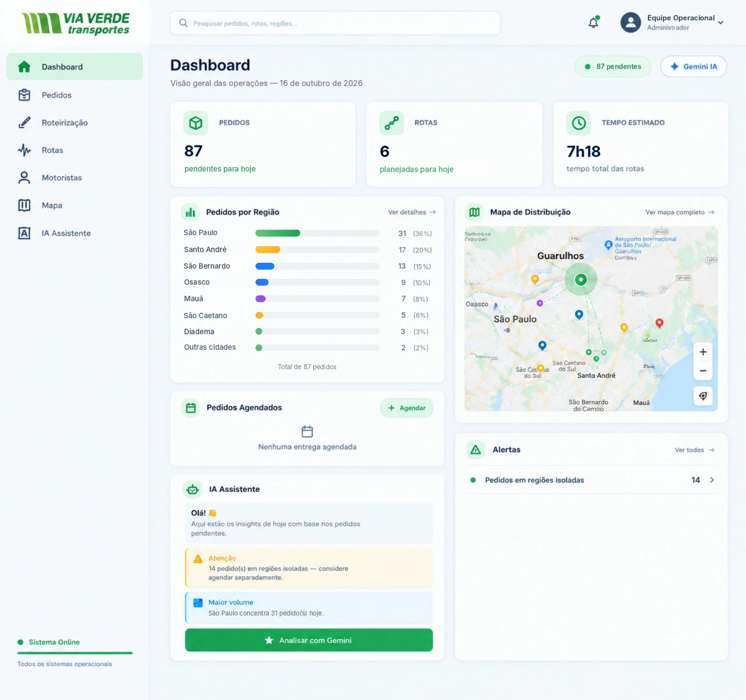The image size is (746, 700).
Task: Click the green Guarulhos hub marker on map
Action: pyautogui.click(x=580, y=279)
